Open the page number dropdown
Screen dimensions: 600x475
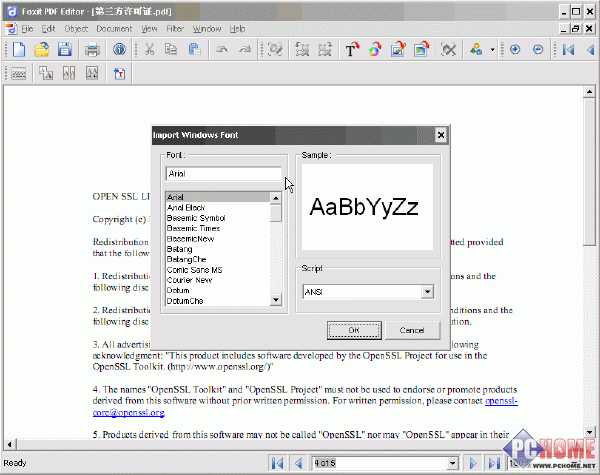tap(452, 464)
